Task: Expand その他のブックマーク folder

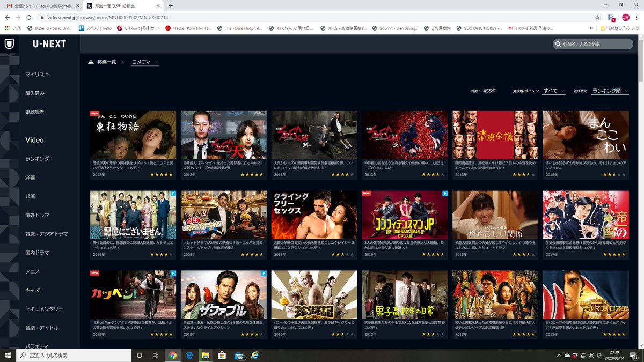Action: coord(619,28)
